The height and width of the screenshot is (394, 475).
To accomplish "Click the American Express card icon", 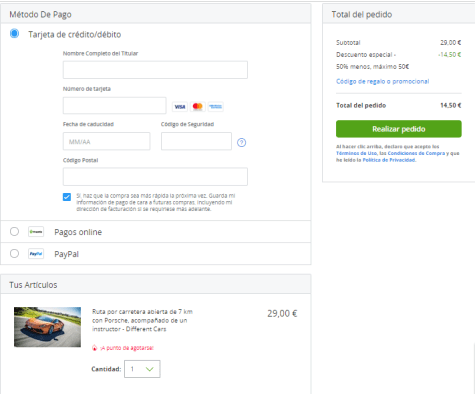I will pyautogui.click(x=216, y=107).
